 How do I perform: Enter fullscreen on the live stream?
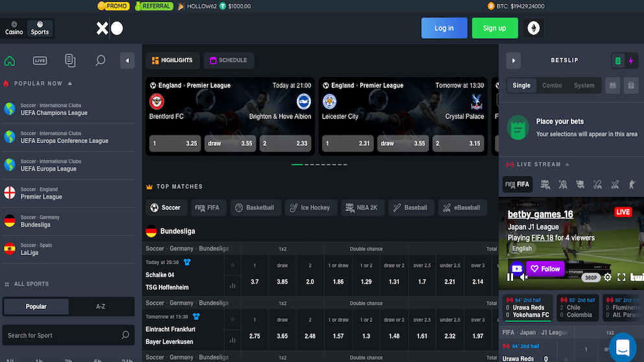click(621, 277)
